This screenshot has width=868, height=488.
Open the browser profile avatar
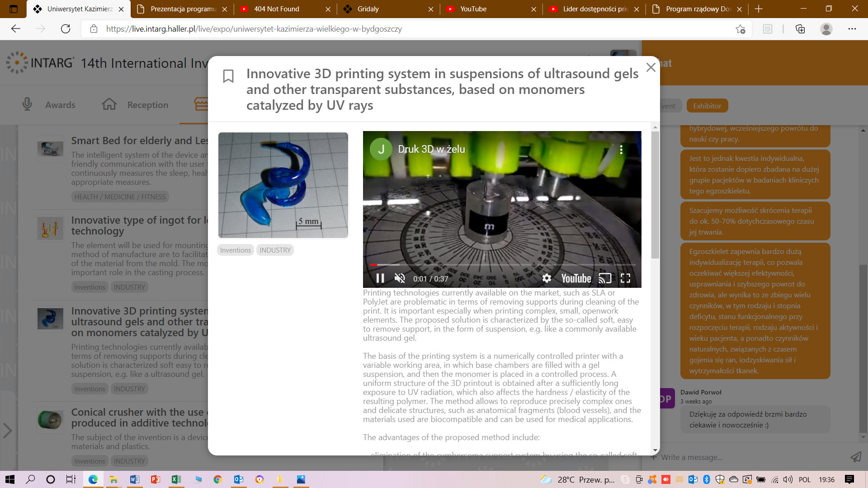[x=826, y=29]
